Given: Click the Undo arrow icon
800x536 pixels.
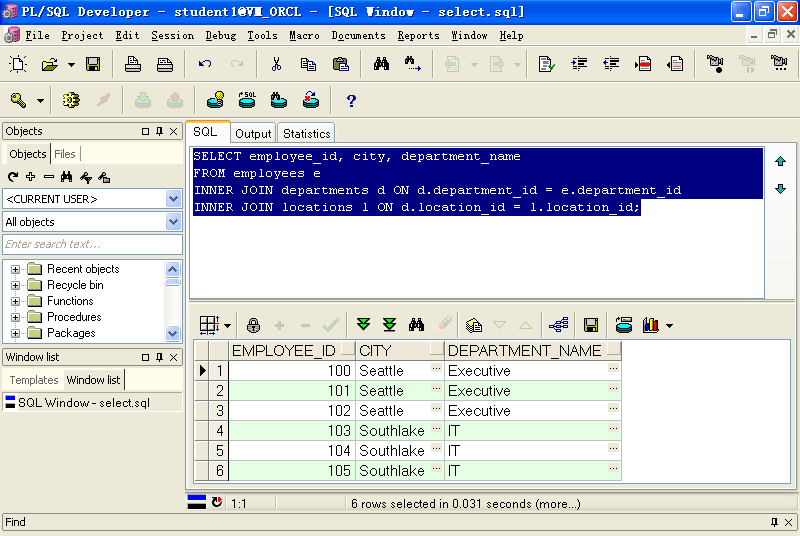Looking at the screenshot, I should click(205, 65).
